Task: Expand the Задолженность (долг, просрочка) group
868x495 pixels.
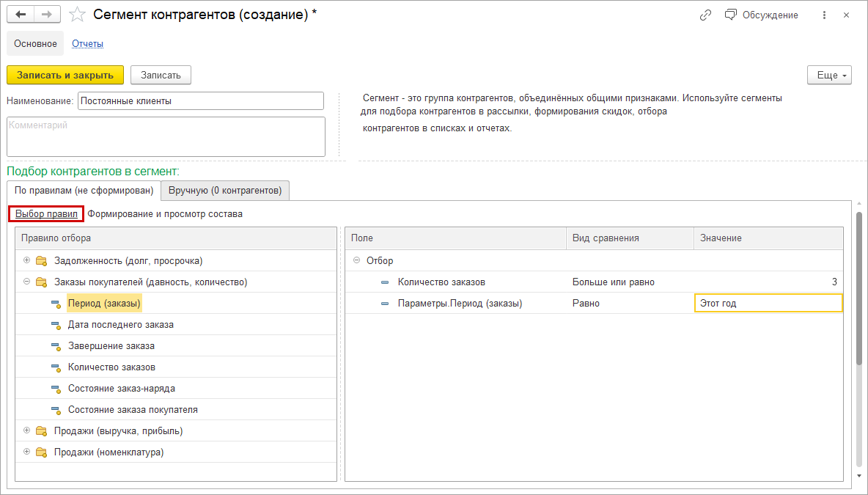Action: [26, 260]
